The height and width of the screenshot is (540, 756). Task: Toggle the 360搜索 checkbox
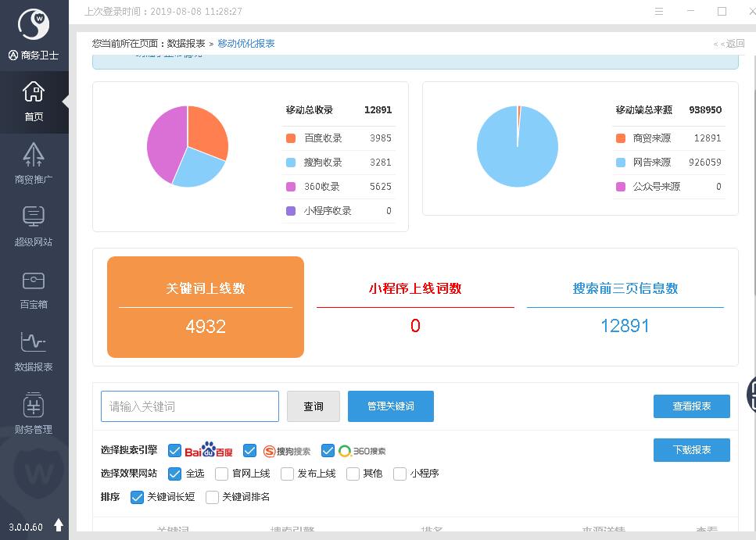(x=328, y=451)
